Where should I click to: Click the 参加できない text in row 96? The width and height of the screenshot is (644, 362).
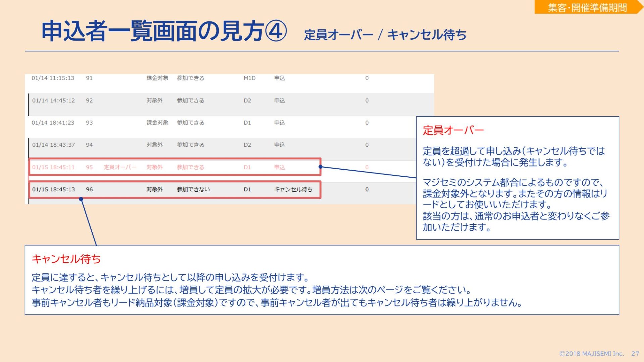point(193,189)
